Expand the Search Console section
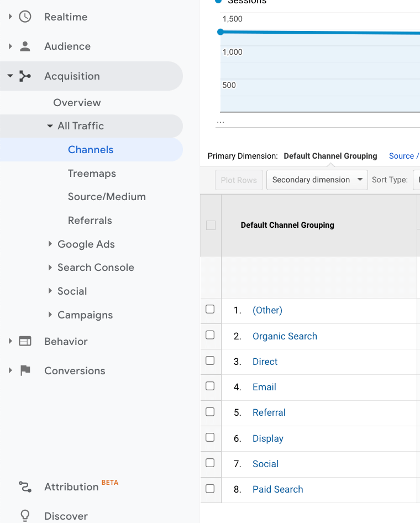The image size is (420, 523). [x=50, y=268]
